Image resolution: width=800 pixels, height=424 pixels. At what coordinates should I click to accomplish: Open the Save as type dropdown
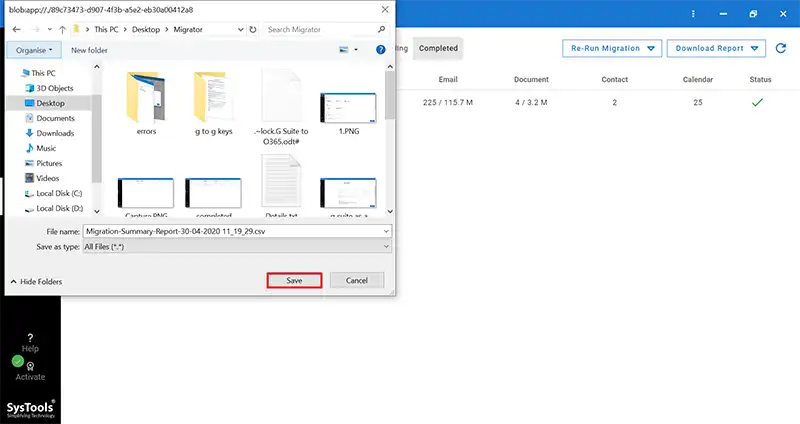237,246
